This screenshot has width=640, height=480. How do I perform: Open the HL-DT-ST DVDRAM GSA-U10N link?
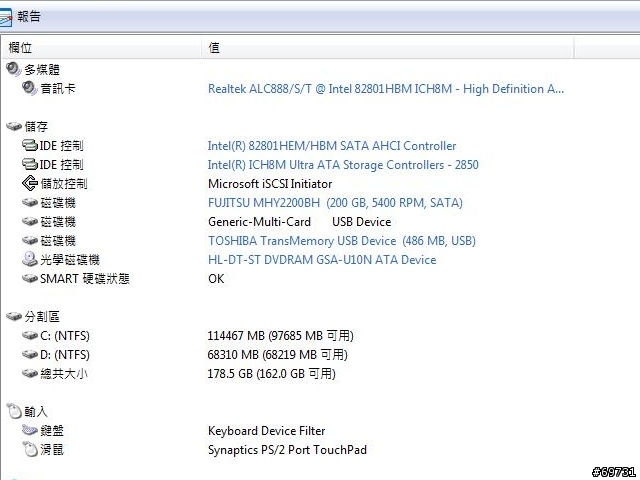(x=322, y=260)
